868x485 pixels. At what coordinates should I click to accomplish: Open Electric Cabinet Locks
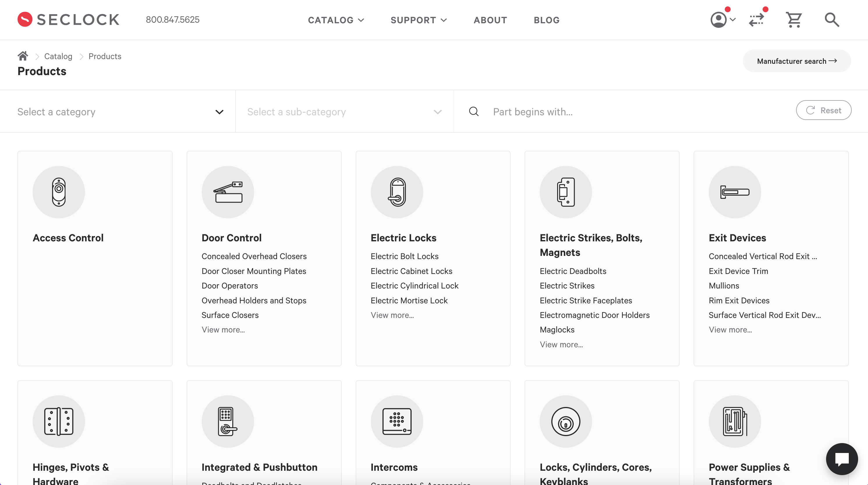411,271
